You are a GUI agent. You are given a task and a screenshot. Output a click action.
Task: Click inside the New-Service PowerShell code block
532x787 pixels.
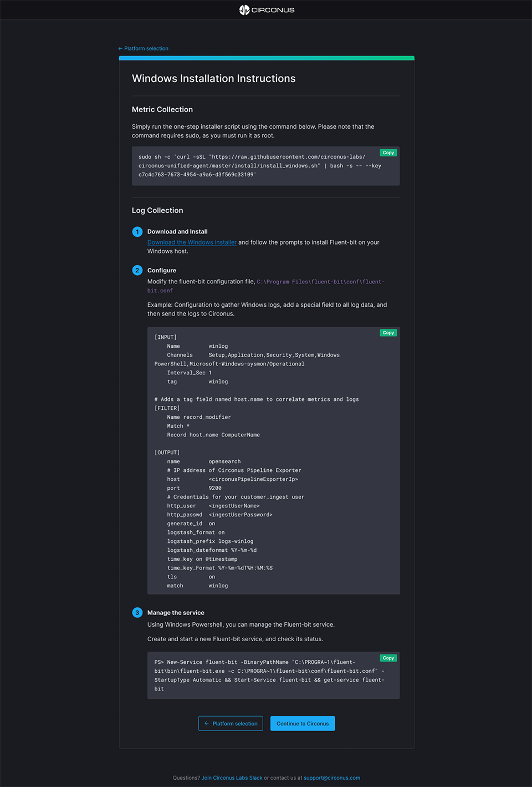point(266,676)
